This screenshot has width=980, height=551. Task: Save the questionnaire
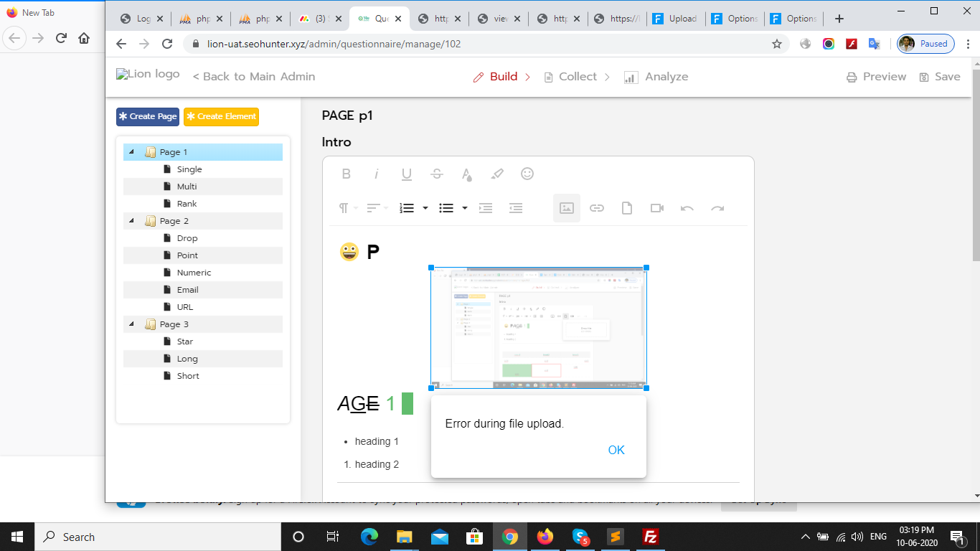point(940,77)
